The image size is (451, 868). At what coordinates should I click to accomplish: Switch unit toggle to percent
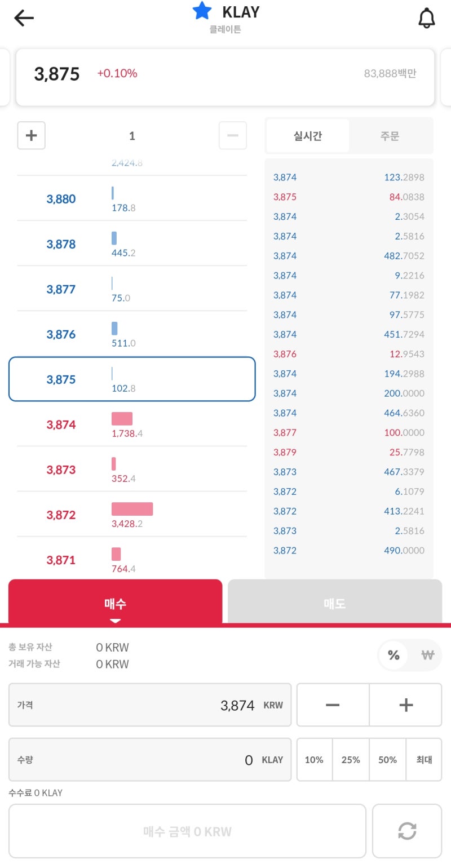click(x=393, y=655)
